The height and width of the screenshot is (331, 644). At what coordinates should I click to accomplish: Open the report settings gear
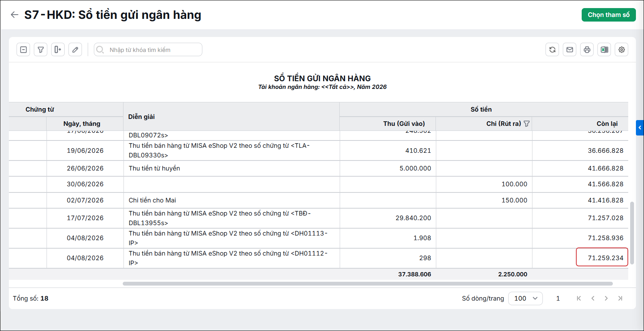(622, 50)
